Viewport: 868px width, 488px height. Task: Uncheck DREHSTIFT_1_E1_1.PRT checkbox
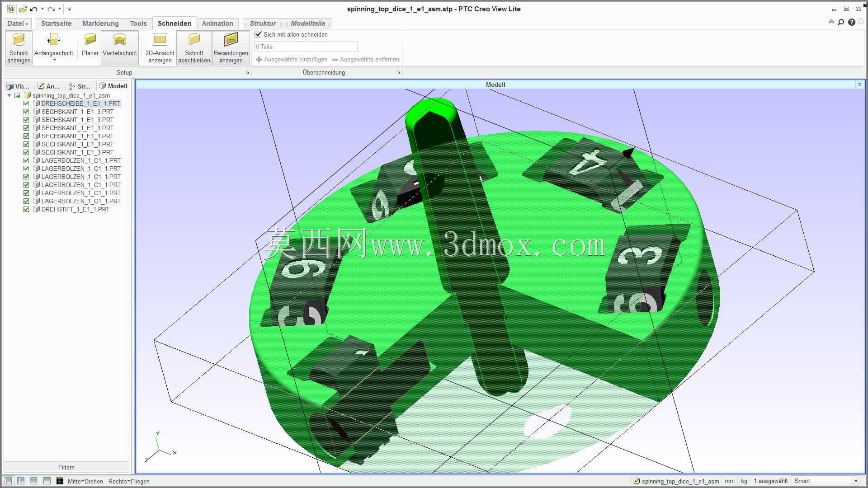(26, 209)
